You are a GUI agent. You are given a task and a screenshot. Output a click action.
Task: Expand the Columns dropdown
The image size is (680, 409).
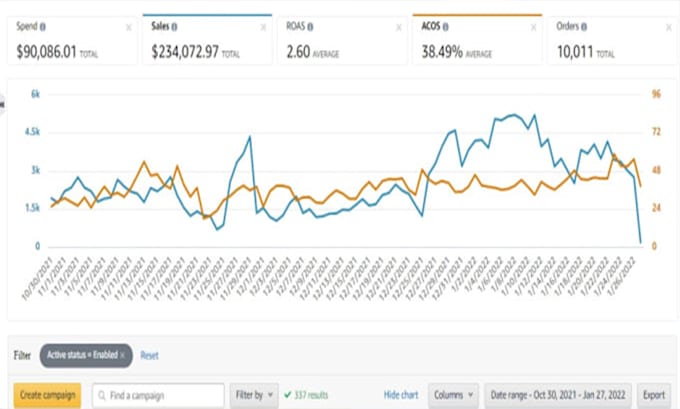(454, 396)
